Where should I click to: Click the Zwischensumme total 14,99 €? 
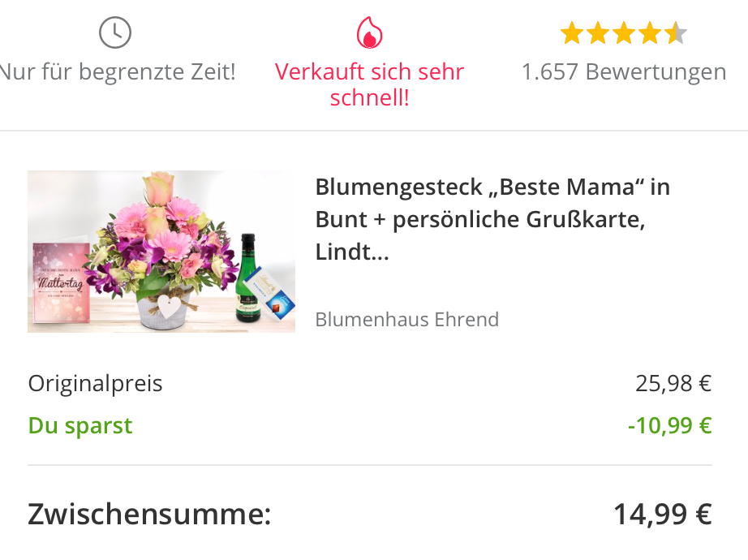click(x=662, y=514)
